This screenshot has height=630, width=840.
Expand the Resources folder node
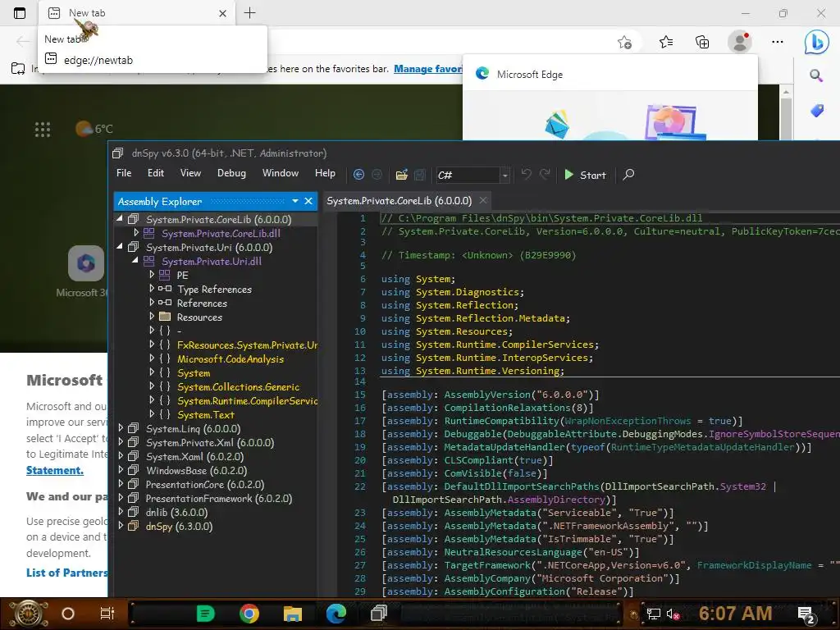152,316
